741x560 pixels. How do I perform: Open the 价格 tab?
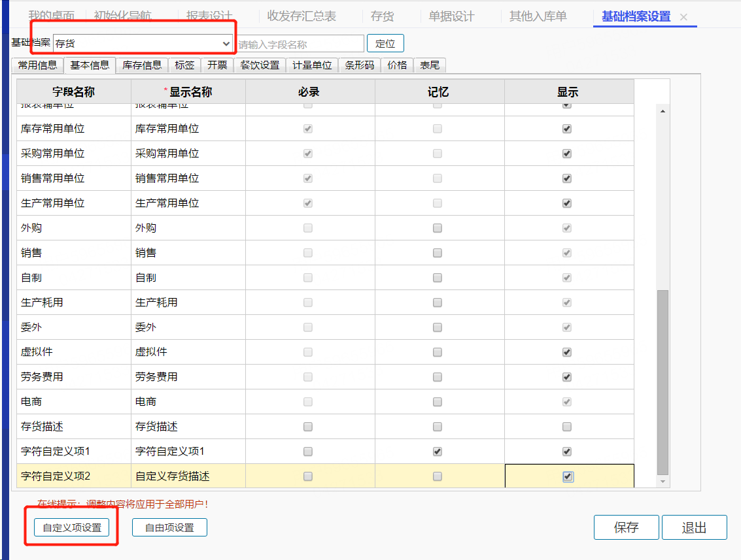(x=398, y=65)
